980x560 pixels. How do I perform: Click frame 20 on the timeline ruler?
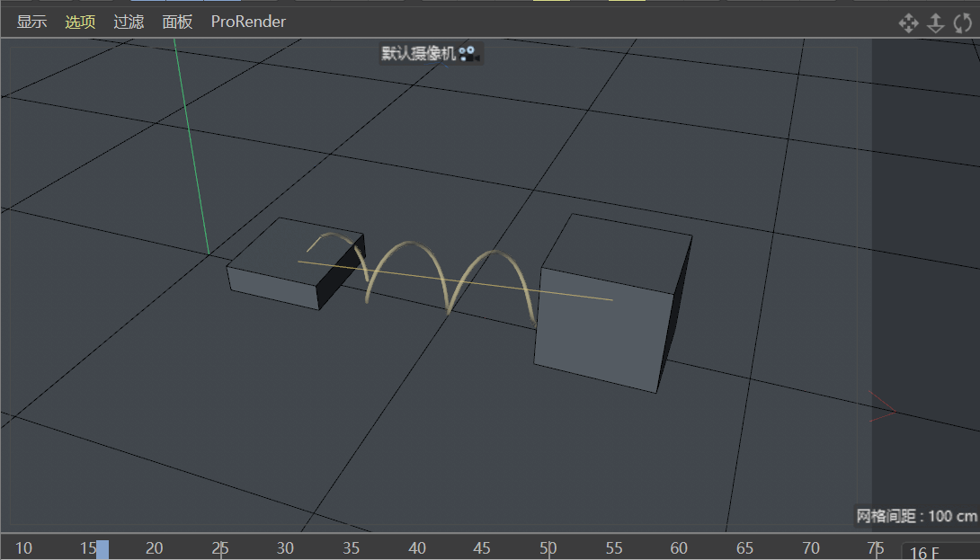pos(155,548)
